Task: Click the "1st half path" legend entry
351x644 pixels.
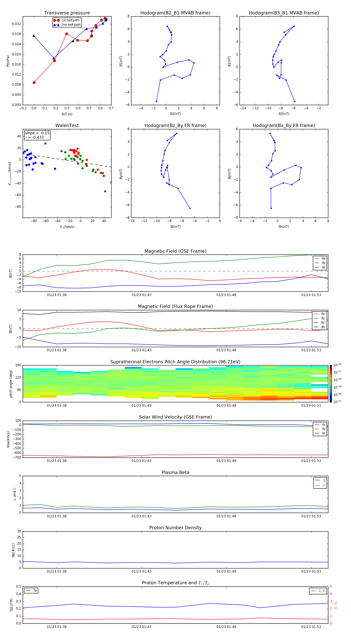Action: click(67, 20)
